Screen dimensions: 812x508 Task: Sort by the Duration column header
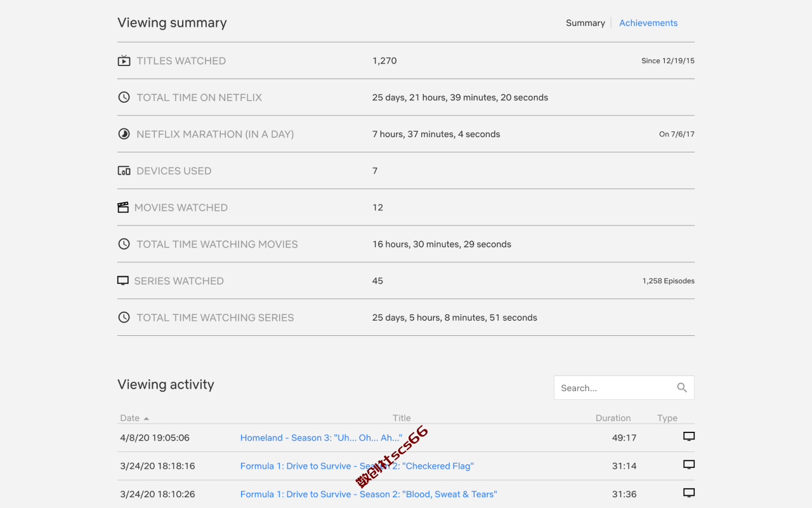click(x=613, y=418)
